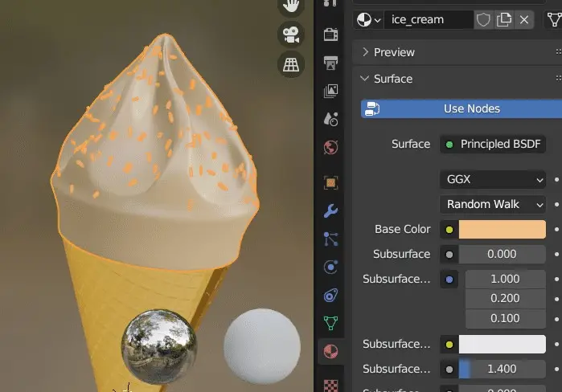Screen dimensions: 562x392
Task: Open the Object Data green triangle tab
Action: [330, 323]
